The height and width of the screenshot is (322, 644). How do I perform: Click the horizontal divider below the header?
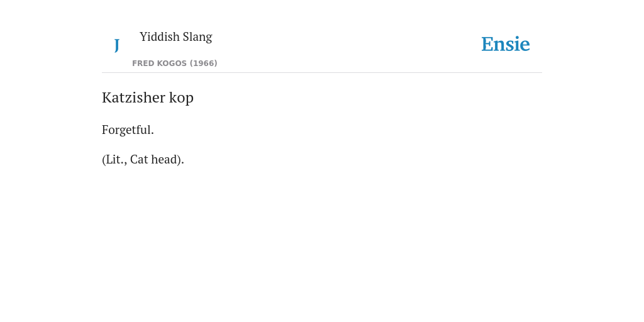point(322,73)
